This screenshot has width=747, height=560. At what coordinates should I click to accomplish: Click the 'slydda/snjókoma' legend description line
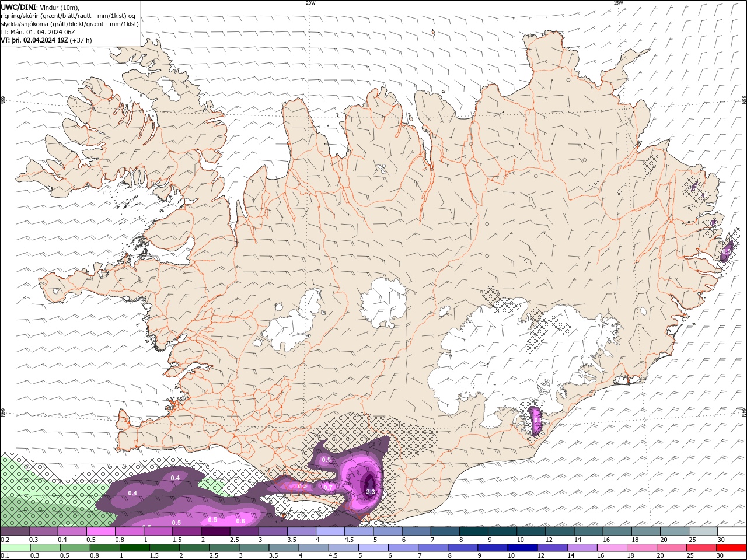(x=70, y=24)
